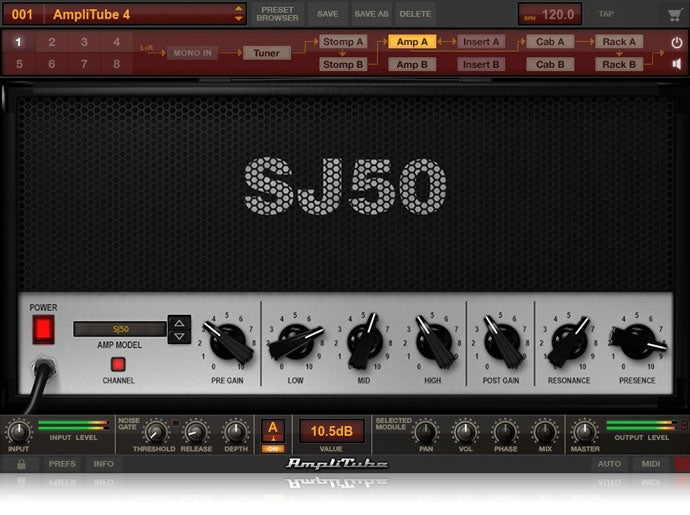Select signal chain configuration 1

click(x=18, y=42)
